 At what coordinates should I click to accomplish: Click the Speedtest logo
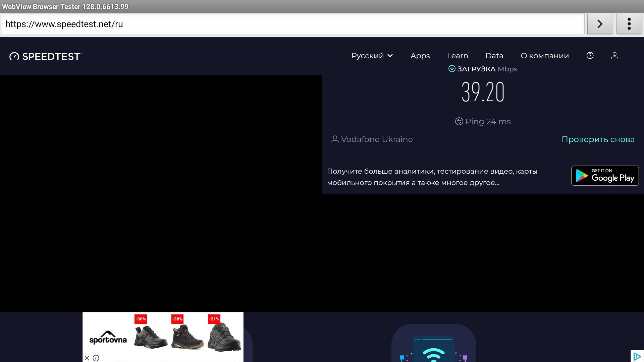pos(45,56)
